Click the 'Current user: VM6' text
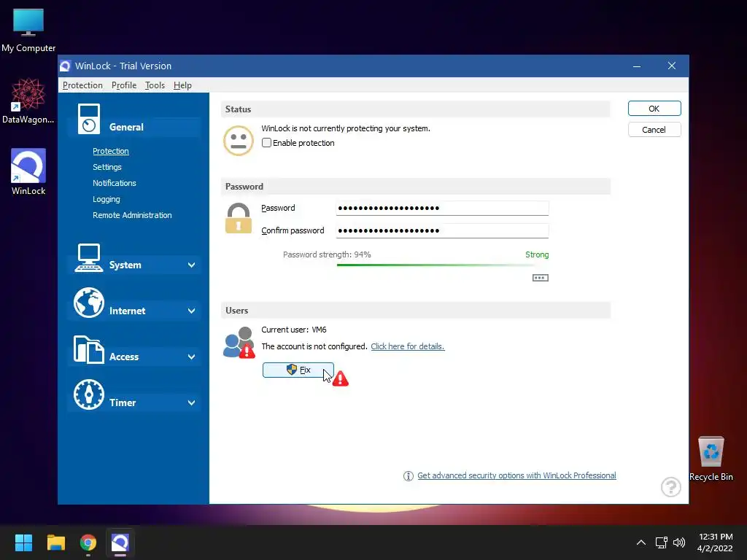 click(293, 330)
